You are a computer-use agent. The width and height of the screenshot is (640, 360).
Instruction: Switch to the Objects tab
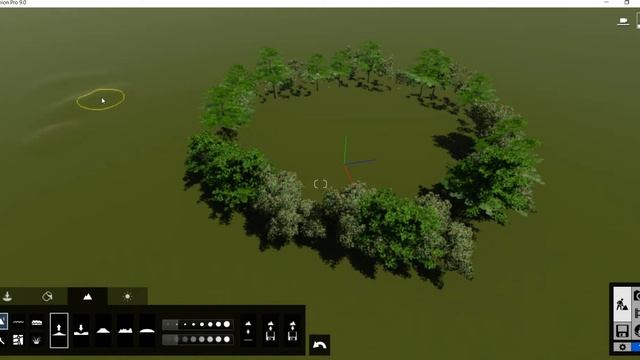[7, 296]
